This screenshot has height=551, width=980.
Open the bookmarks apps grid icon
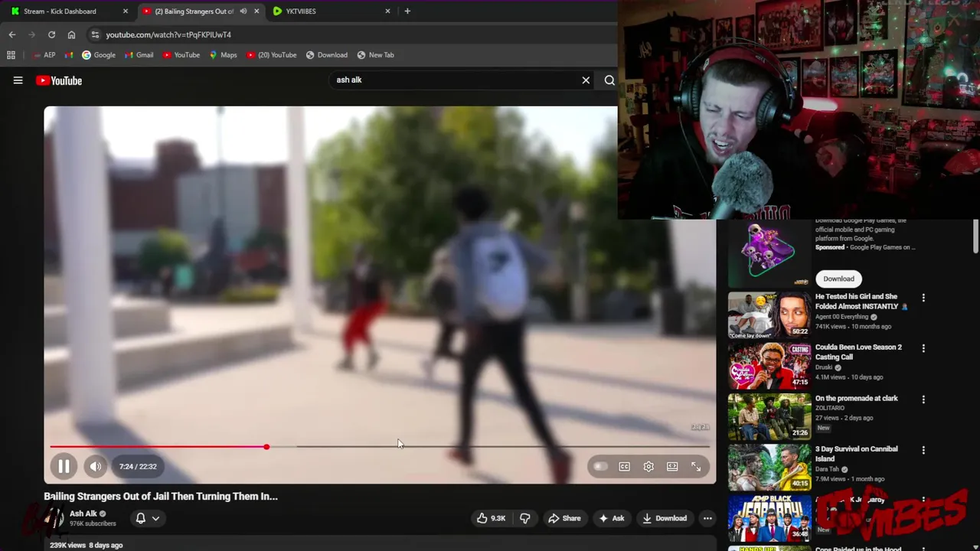tap(11, 55)
